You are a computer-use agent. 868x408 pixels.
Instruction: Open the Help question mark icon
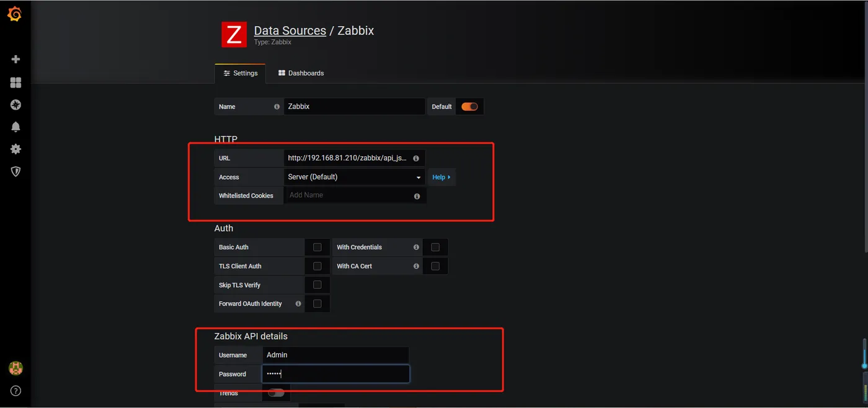16,391
